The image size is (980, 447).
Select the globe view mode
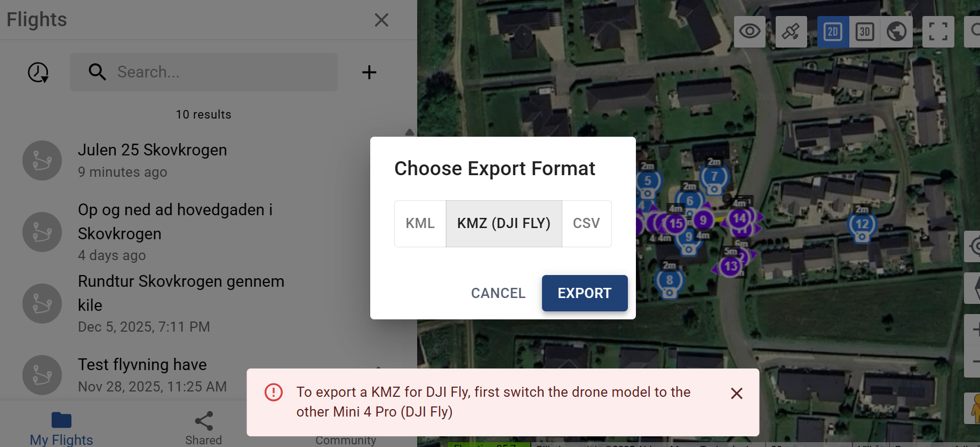(x=896, y=32)
